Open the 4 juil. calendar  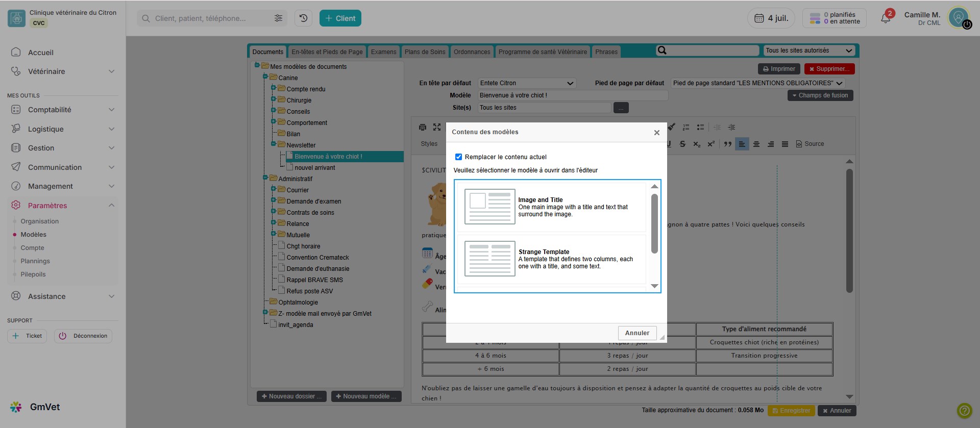click(x=771, y=18)
